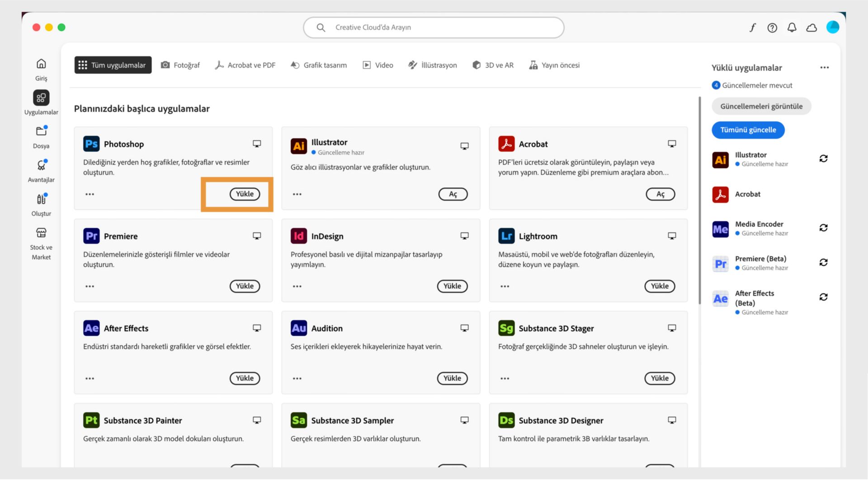Open more options on Substance 3D Stager card

(x=505, y=379)
